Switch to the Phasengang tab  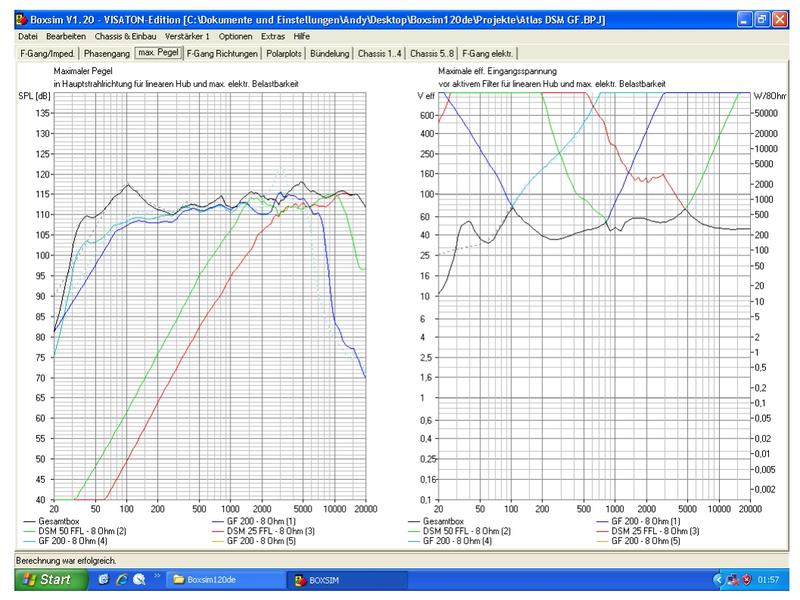point(107,52)
